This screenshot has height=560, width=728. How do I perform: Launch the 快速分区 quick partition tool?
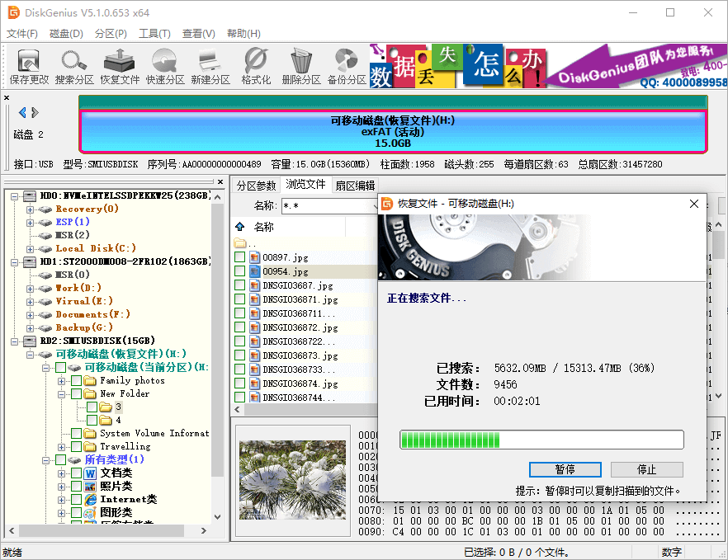tap(165, 67)
